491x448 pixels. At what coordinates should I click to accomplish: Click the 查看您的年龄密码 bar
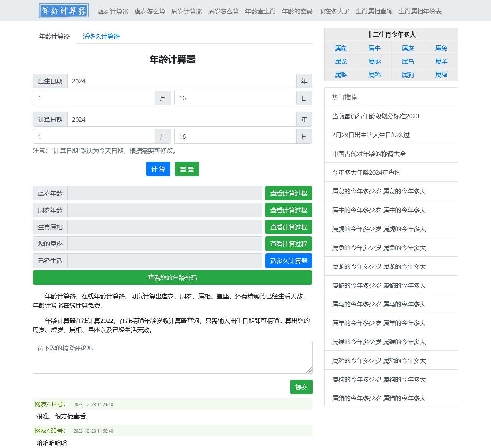[x=173, y=278]
